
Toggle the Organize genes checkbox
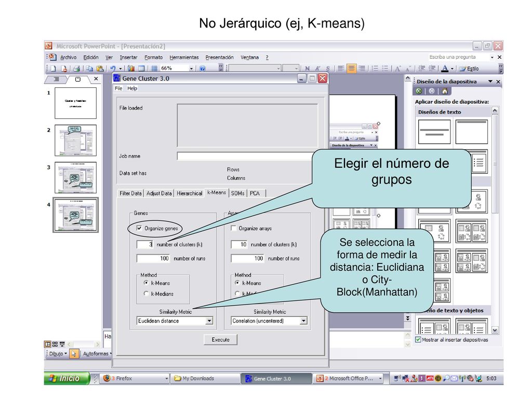pyautogui.click(x=139, y=228)
